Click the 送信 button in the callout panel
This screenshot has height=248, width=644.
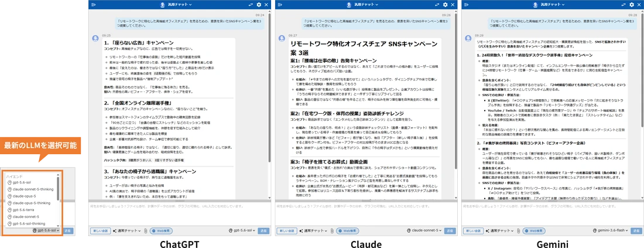68,230
